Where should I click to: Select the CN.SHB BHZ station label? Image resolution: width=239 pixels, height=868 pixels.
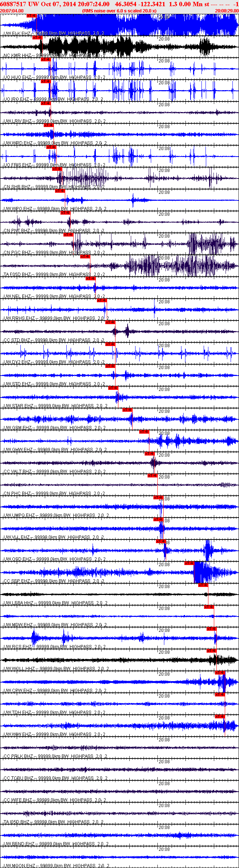tap(17, 187)
